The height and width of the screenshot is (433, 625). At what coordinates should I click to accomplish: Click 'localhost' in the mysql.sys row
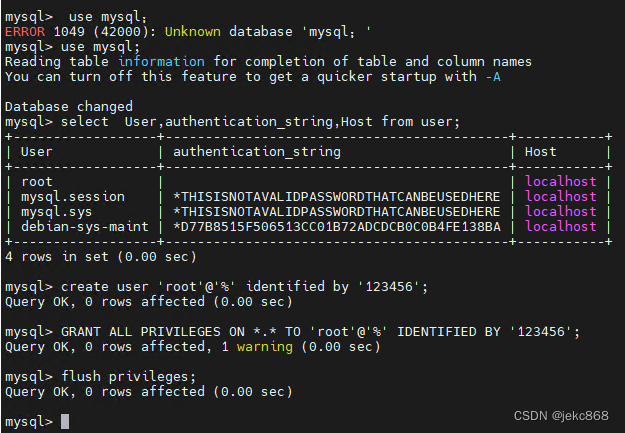click(561, 211)
